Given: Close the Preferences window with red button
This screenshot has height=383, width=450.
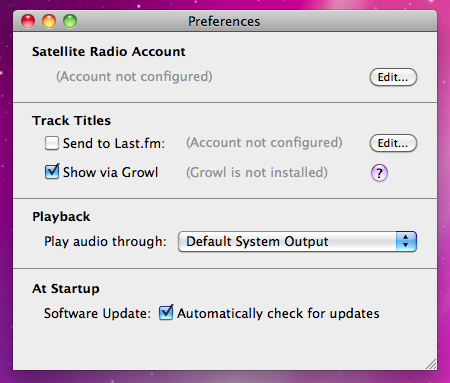Looking at the screenshot, I should (28, 21).
